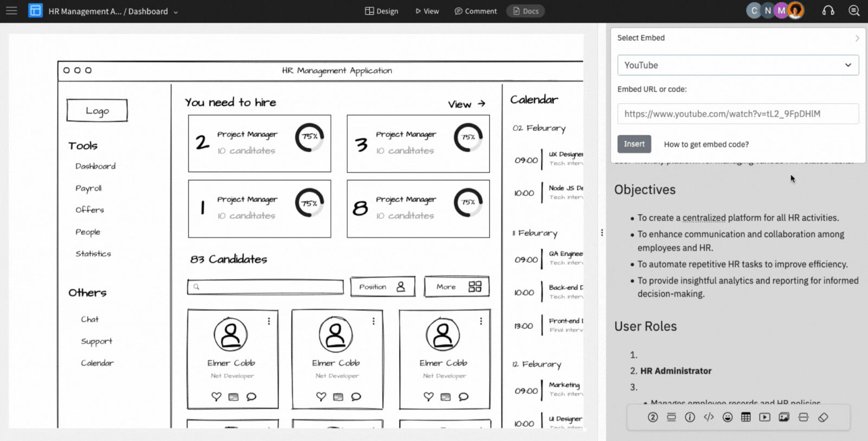Click the blue project wireframe icon

[35, 11]
